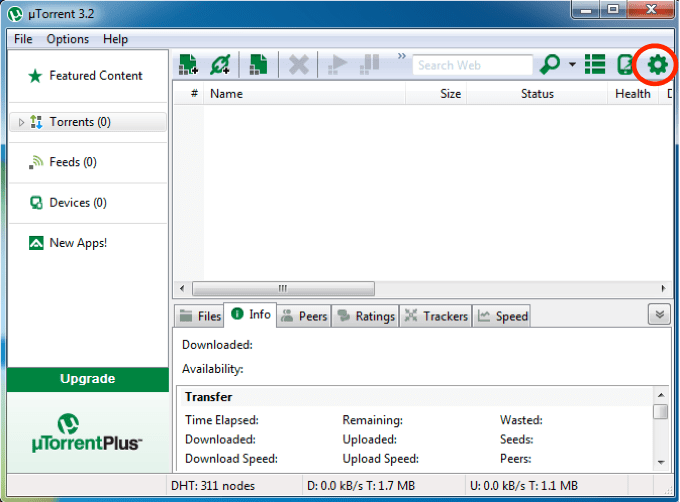Click the Add Torrent from URL icon
This screenshot has height=502, width=680.
click(x=221, y=65)
